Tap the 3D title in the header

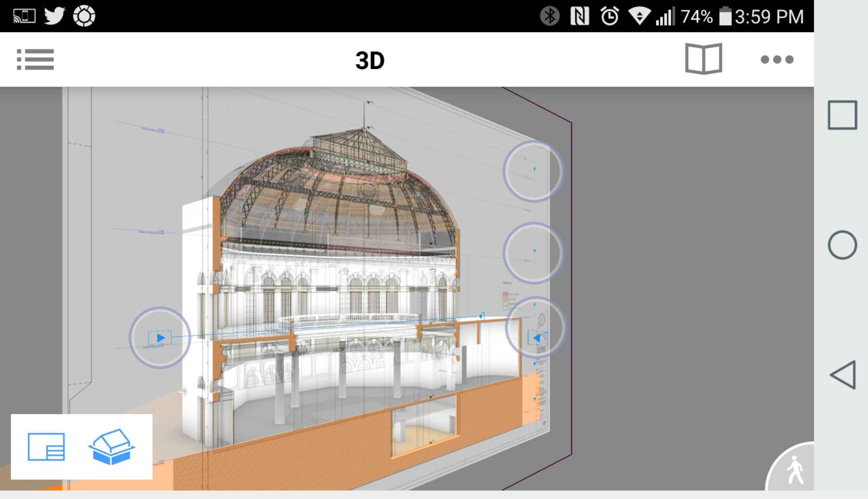tap(369, 60)
